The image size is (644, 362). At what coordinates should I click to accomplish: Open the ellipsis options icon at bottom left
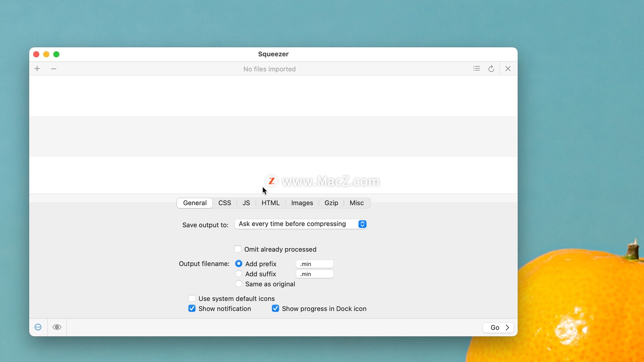tap(38, 327)
